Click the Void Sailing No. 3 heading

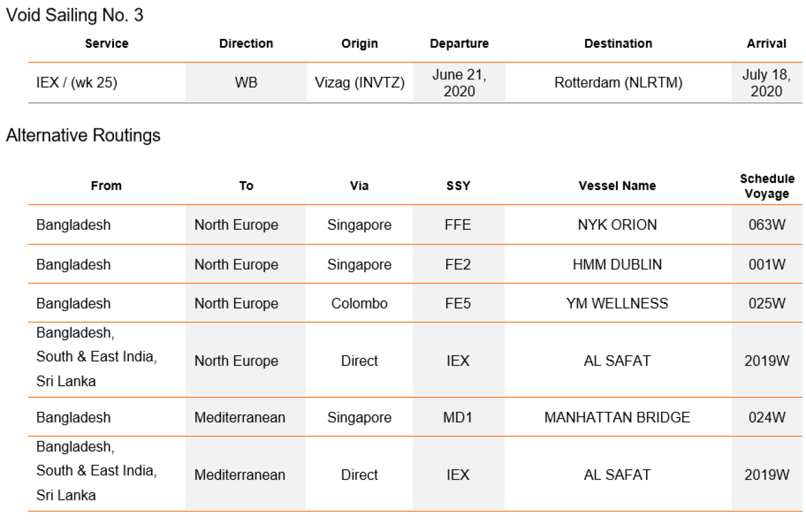[74, 16]
